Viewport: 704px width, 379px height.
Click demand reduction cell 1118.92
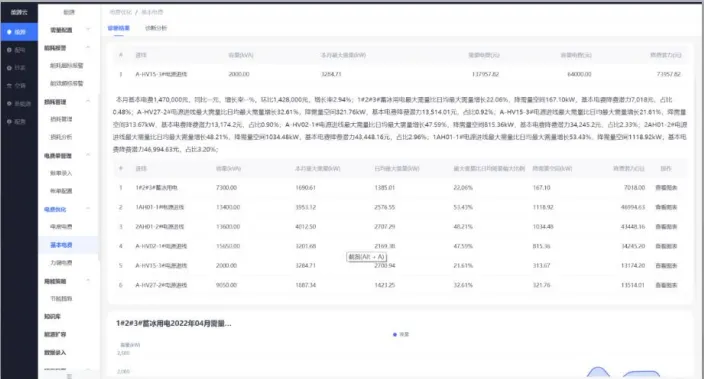[543, 207]
